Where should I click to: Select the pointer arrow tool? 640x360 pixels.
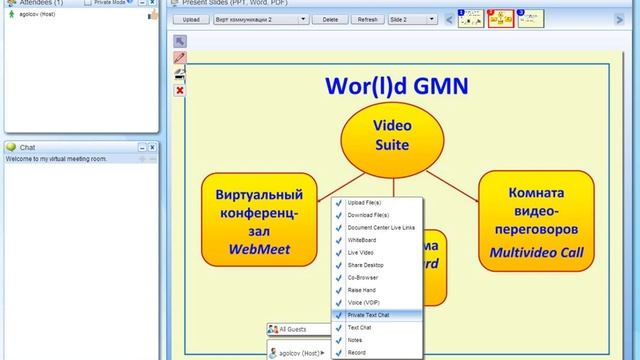(x=180, y=41)
